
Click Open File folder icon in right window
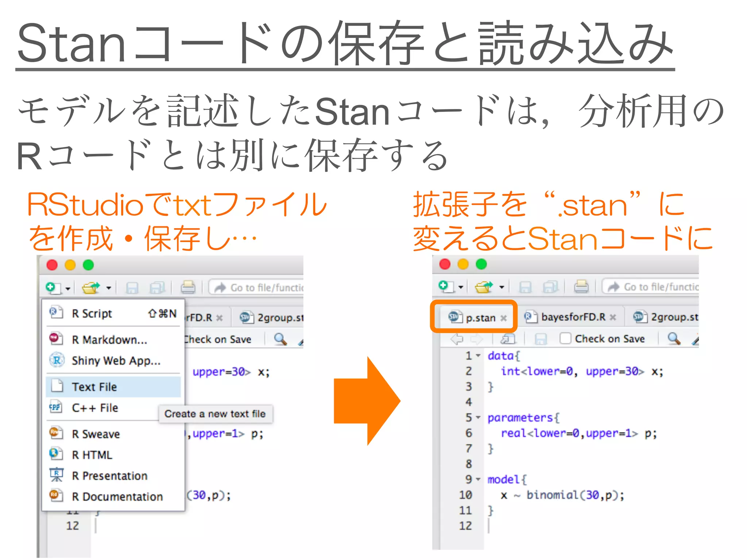484,287
